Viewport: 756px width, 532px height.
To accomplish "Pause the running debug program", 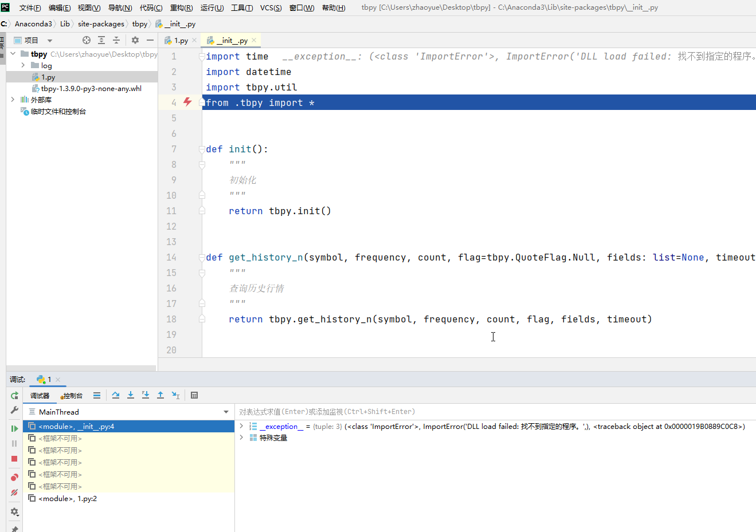I will click(14, 443).
